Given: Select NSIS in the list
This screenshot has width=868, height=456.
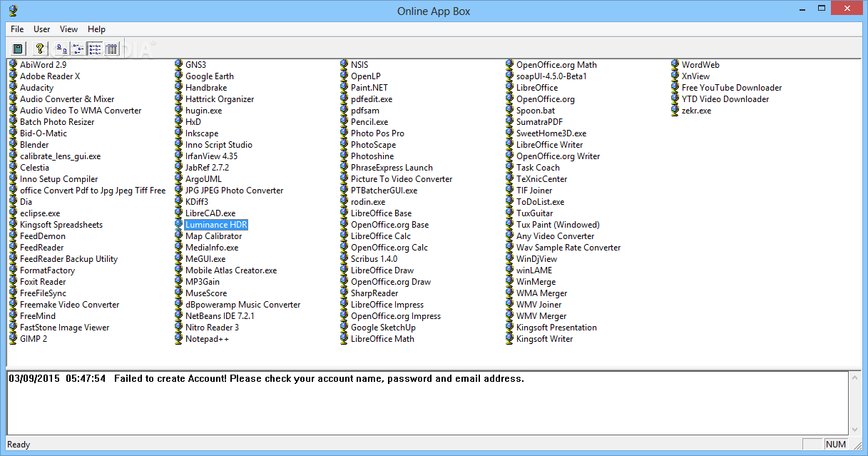Looking at the screenshot, I should pos(359,65).
